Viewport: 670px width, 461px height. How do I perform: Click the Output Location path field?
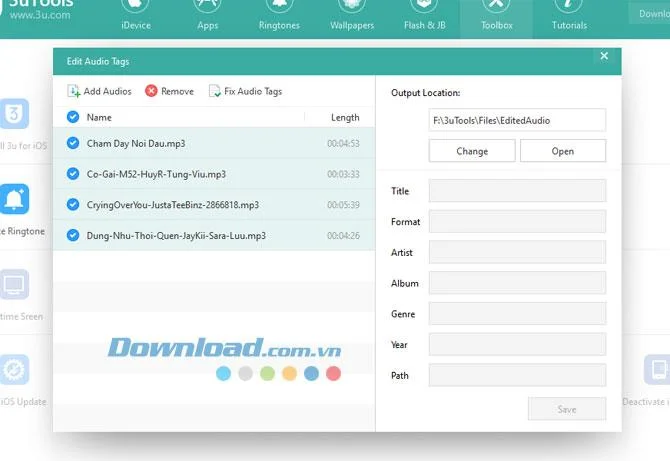[517, 120]
